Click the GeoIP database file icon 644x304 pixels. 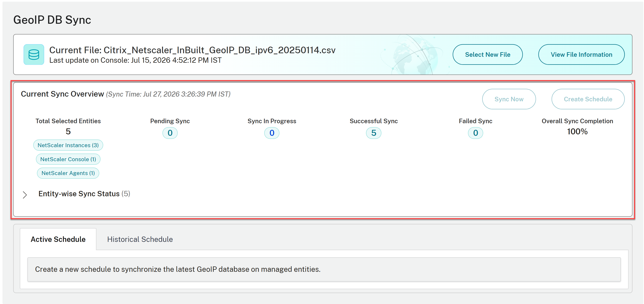[x=34, y=54]
